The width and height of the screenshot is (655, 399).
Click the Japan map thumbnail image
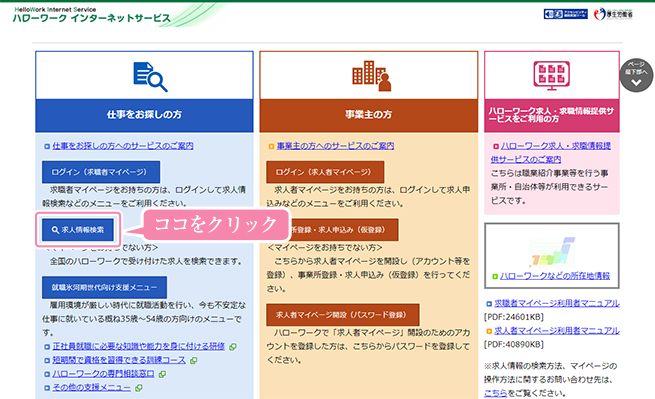click(552, 253)
